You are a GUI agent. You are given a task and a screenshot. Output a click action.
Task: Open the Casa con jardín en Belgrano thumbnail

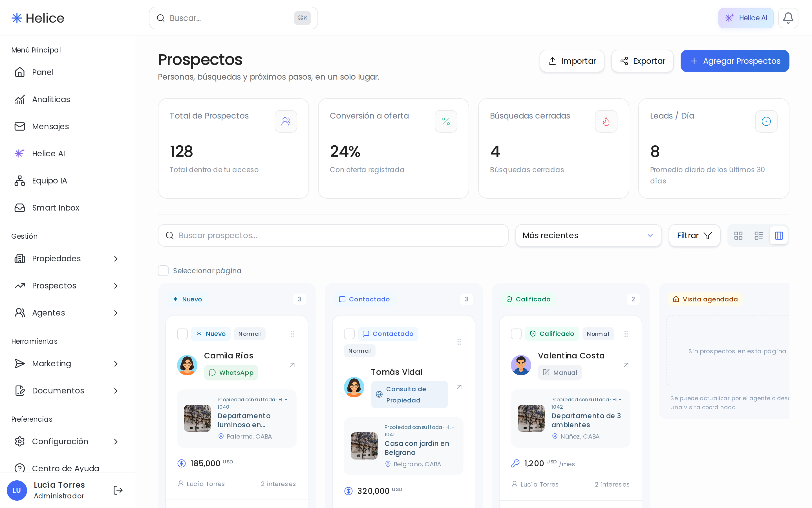pyautogui.click(x=364, y=446)
